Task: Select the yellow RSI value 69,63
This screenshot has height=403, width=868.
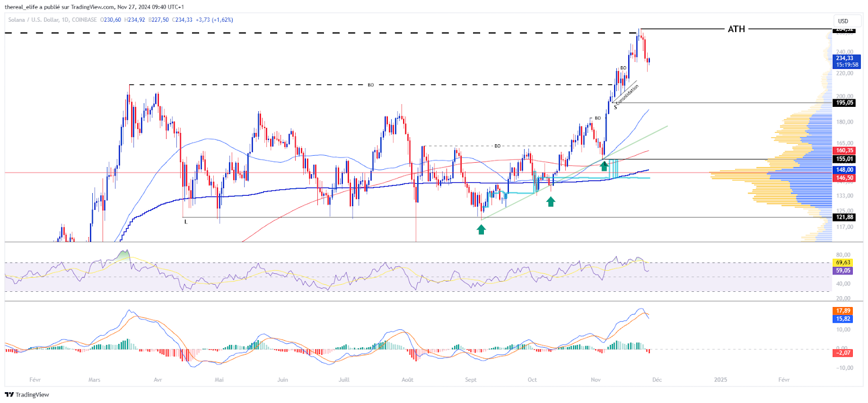Action: tap(843, 263)
